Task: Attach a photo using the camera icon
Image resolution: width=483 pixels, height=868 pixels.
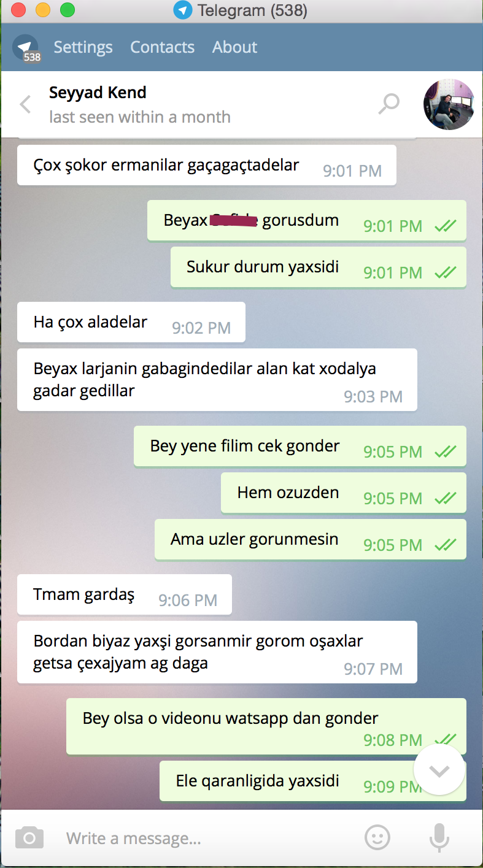Action: [x=29, y=837]
